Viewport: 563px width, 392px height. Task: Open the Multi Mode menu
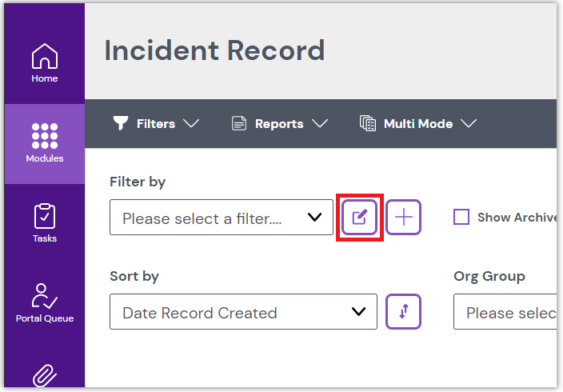pos(418,124)
